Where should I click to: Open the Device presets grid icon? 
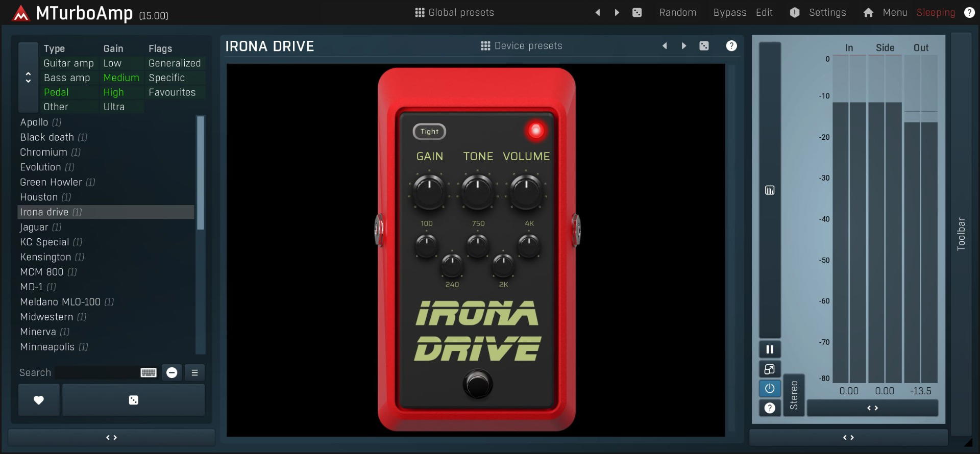coord(485,46)
